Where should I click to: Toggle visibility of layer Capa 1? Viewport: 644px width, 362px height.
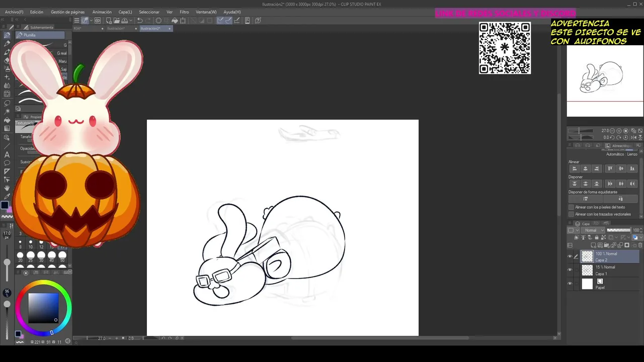point(570,270)
